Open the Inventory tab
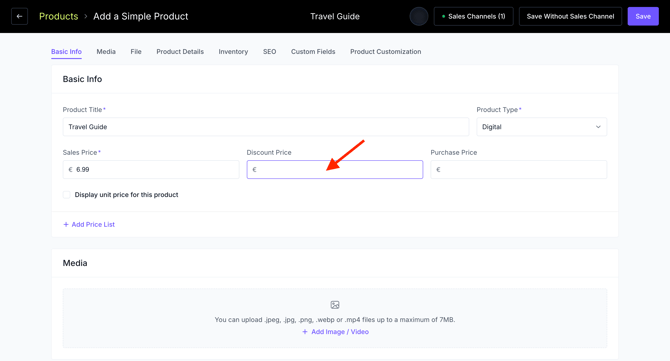 [x=233, y=52]
